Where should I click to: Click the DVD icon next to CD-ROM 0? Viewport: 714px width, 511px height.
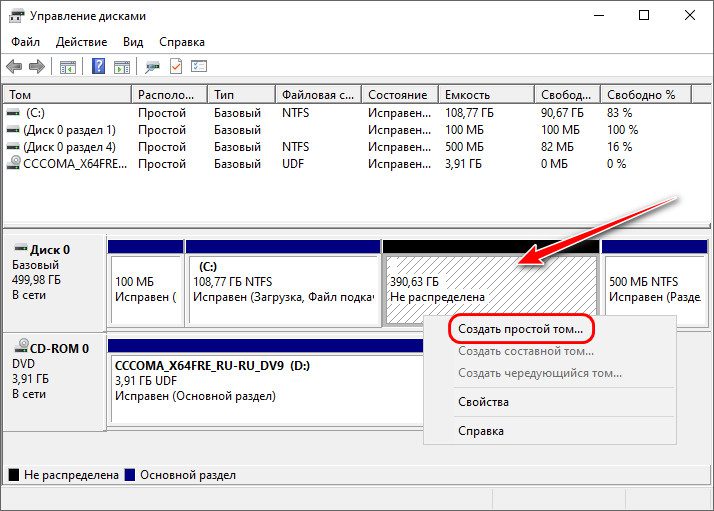pyautogui.click(x=21, y=346)
